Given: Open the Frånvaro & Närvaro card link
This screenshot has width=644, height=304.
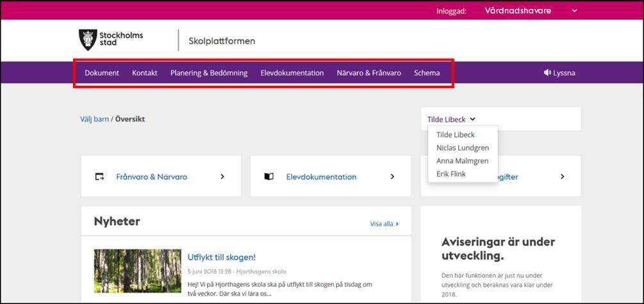Looking at the screenshot, I should click(x=152, y=177).
